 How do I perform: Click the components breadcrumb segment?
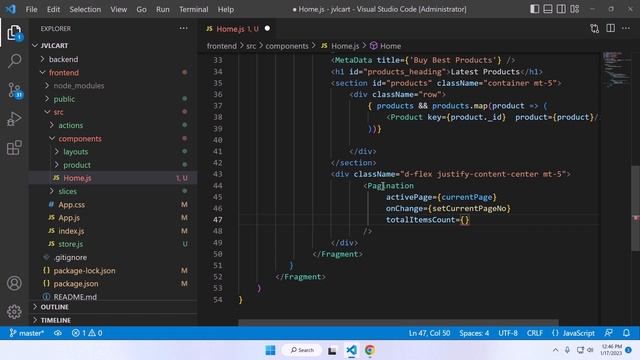coord(287,46)
